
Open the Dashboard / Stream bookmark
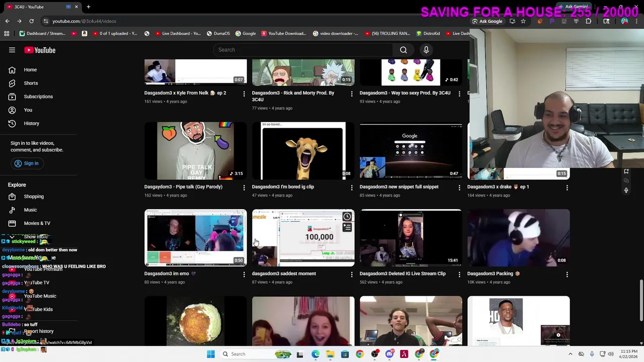[x=43, y=34]
